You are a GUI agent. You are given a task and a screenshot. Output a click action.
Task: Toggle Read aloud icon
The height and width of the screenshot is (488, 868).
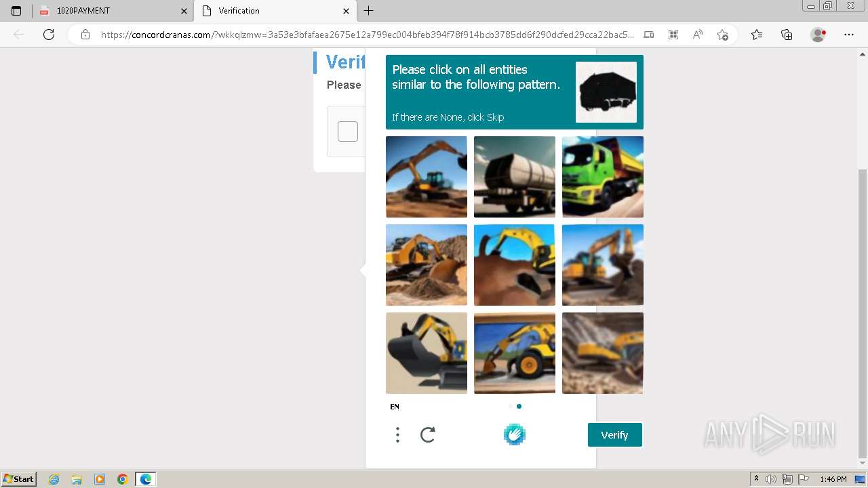[x=698, y=35]
